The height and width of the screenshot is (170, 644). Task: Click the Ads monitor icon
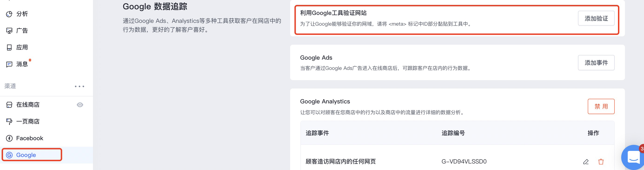coord(9,31)
